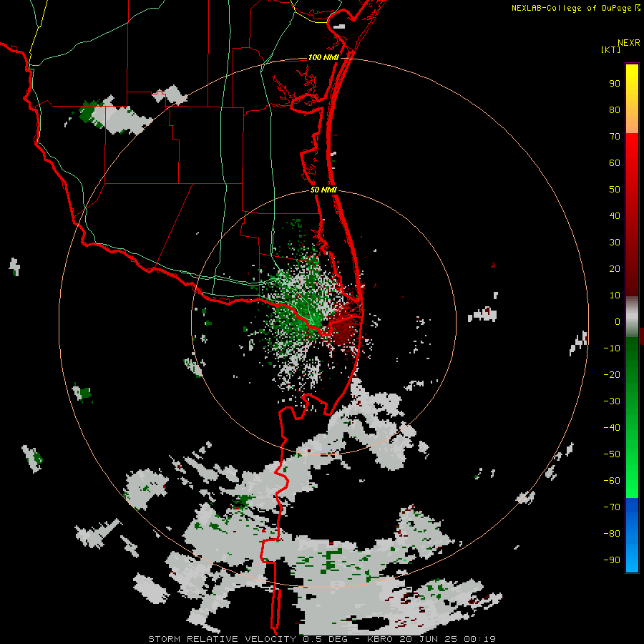Click the KBRO station identifier in caption
644x644 pixels.
(x=380, y=639)
